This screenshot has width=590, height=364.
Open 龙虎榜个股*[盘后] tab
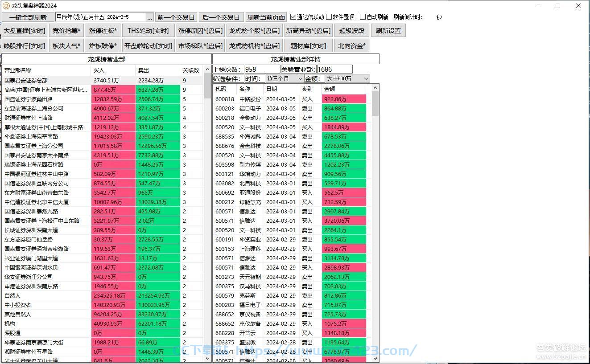(254, 31)
